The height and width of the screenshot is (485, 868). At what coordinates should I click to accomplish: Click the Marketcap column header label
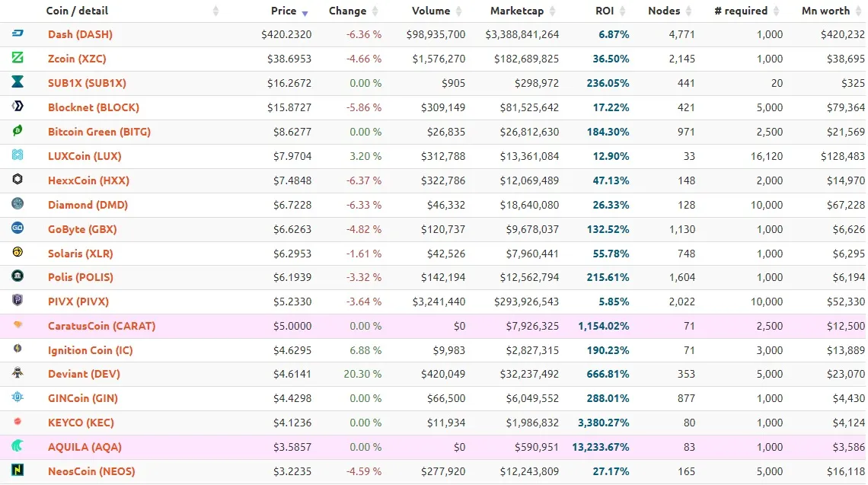tap(517, 11)
